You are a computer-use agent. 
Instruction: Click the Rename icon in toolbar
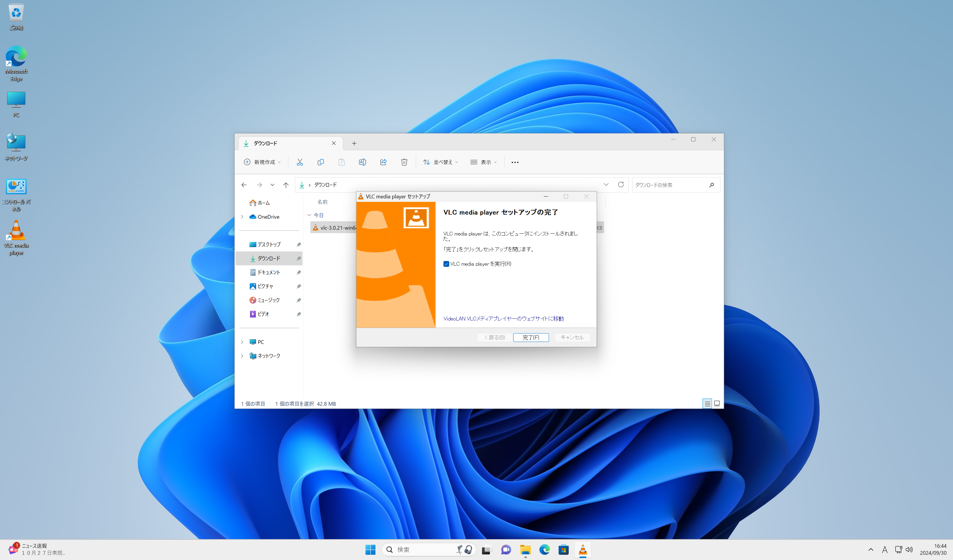pos(362,162)
